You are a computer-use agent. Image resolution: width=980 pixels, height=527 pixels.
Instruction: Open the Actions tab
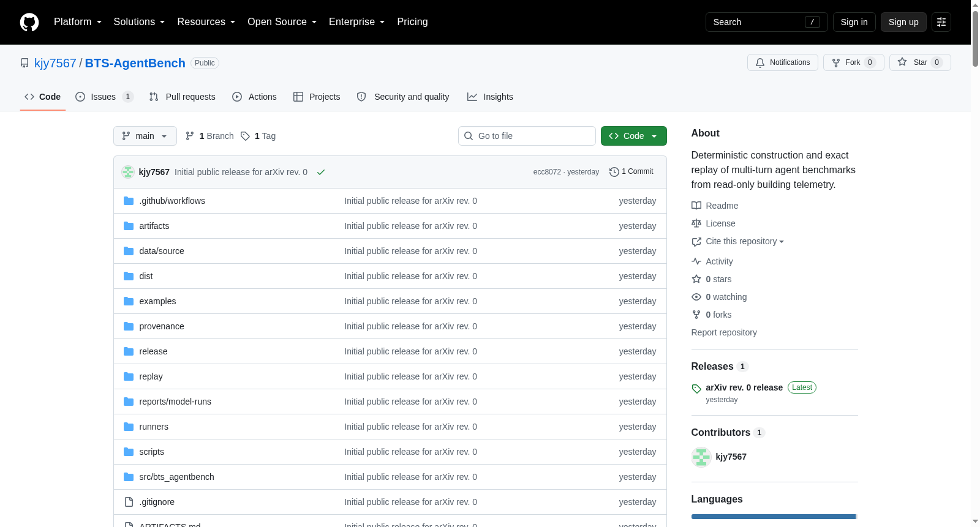(255, 97)
